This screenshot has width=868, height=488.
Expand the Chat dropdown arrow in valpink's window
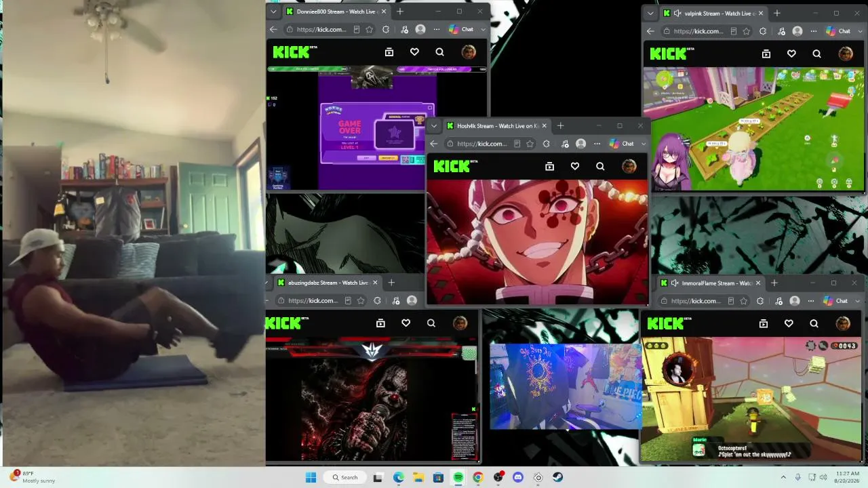tap(860, 31)
